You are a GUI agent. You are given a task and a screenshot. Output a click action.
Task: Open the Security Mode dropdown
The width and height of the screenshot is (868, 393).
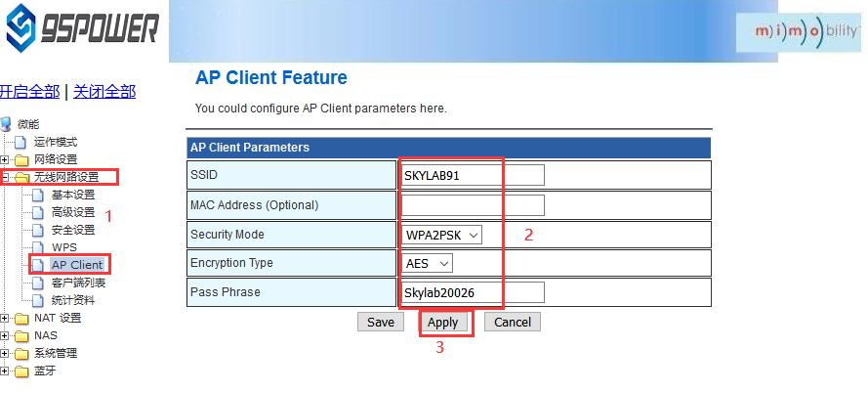tap(442, 235)
